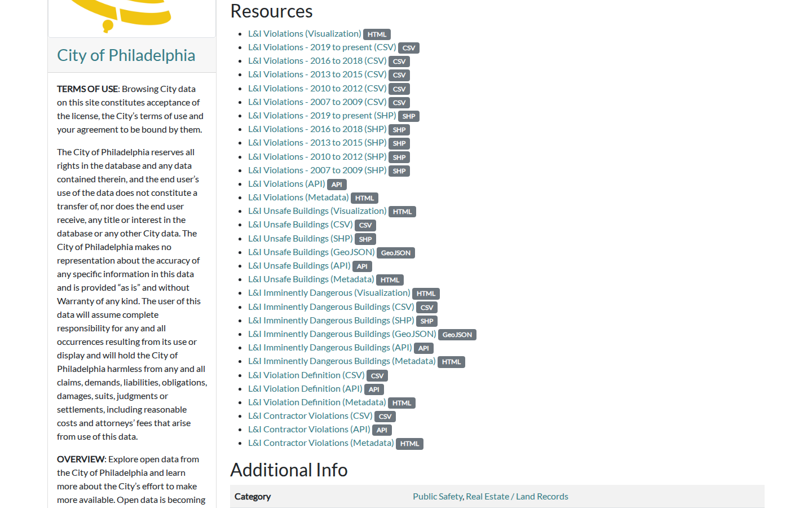Click API badge beside L&I Violations (API)

pyautogui.click(x=337, y=185)
